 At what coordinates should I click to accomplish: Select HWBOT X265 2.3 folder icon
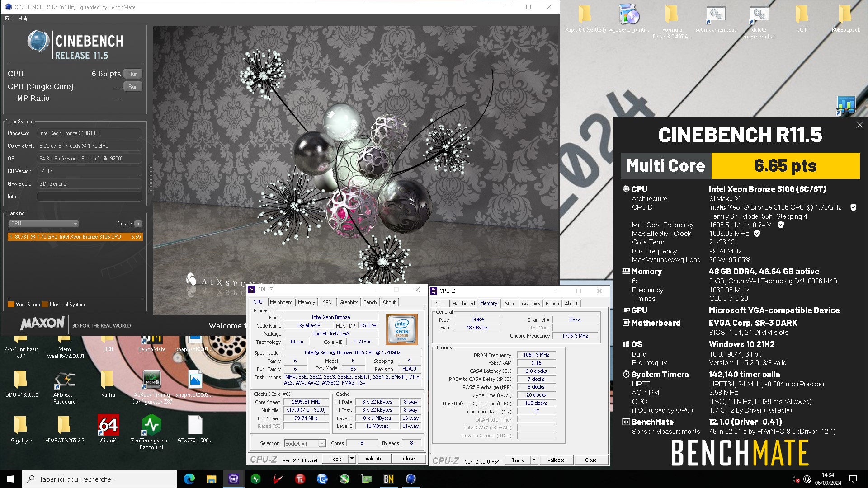tap(65, 430)
